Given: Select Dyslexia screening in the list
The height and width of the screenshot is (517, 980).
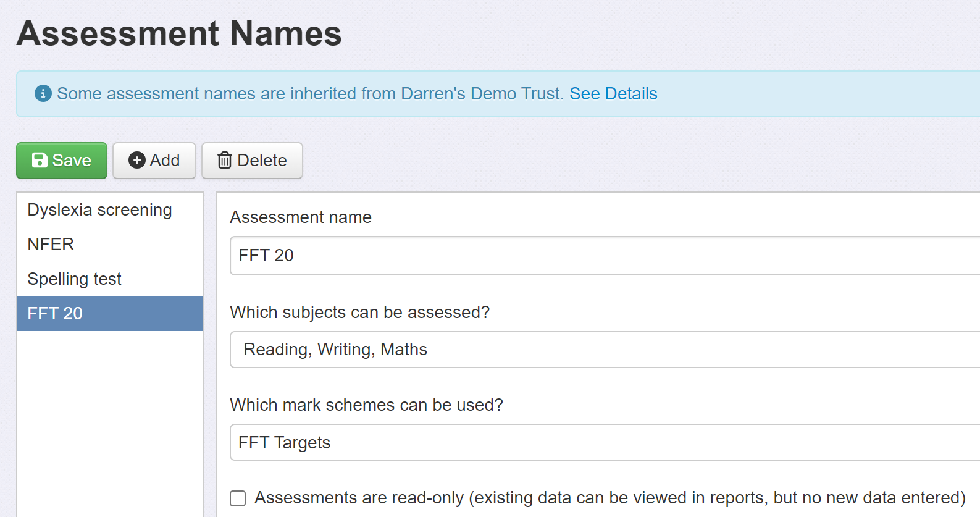Looking at the screenshot, I should [x=110, y=210].
